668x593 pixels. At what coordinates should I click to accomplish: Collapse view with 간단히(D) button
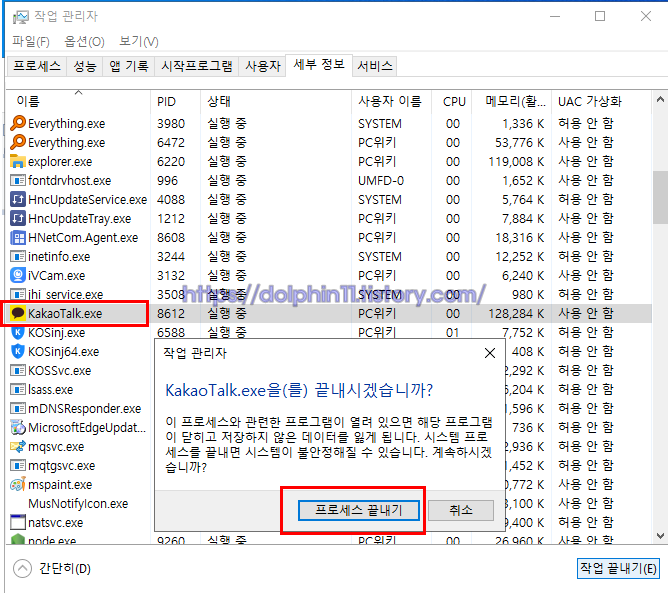point(52,568)
